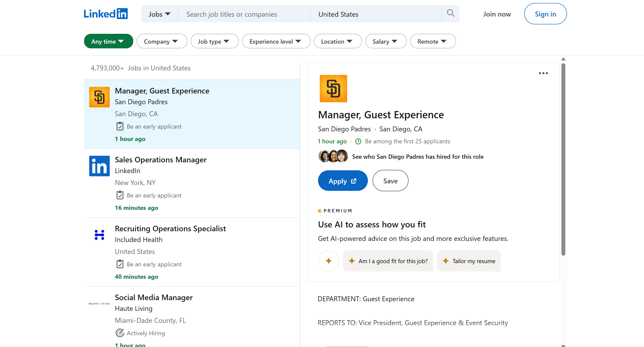The image size is (644, 347).
Task: Click the Premium badge icon
Action: tap(320, 210)
